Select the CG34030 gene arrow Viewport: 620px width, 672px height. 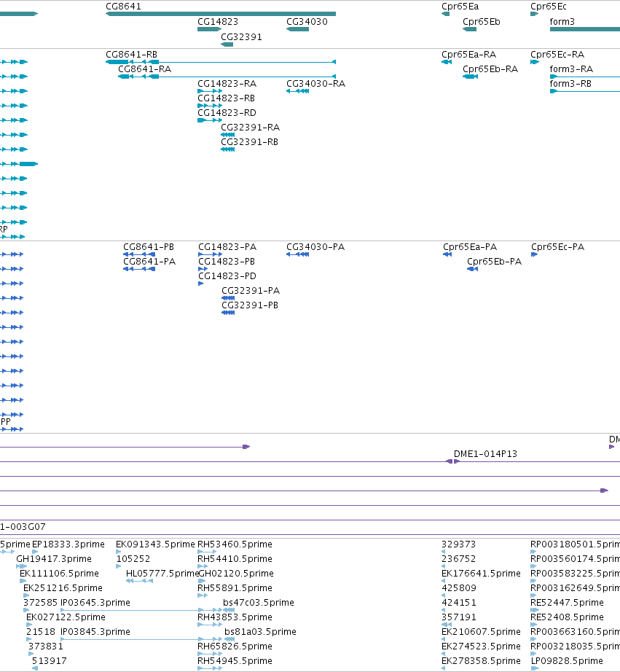pos(297,29)
